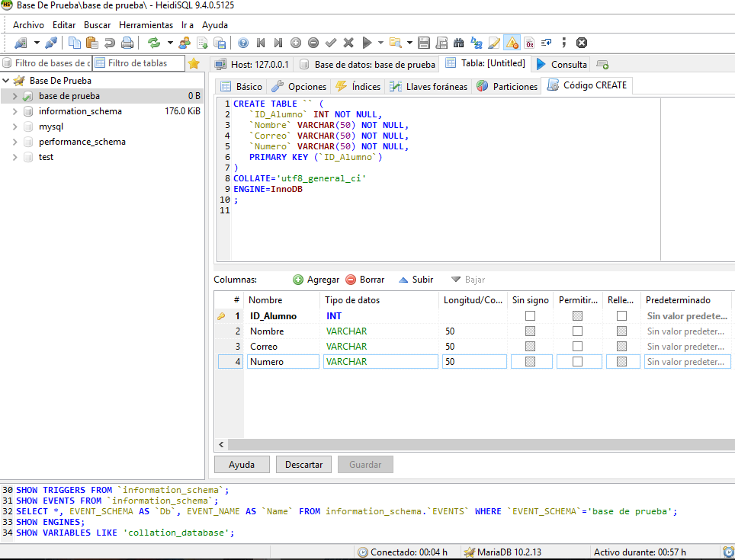Collapse the Base De Prueba session node
The image size is (735, 560).
click(6, 81)
